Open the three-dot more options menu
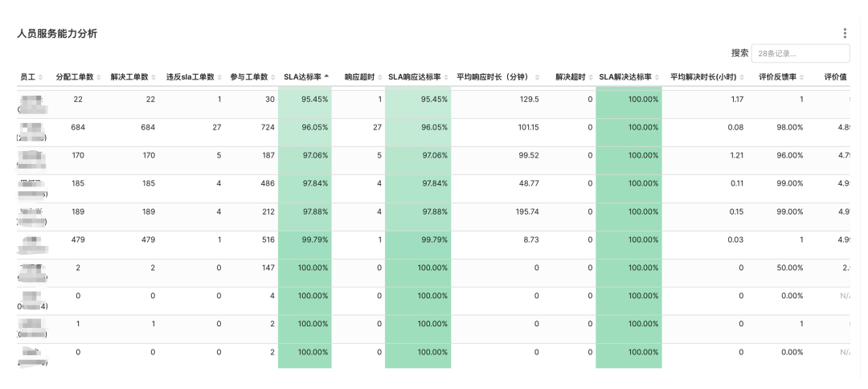 [845, 33]
